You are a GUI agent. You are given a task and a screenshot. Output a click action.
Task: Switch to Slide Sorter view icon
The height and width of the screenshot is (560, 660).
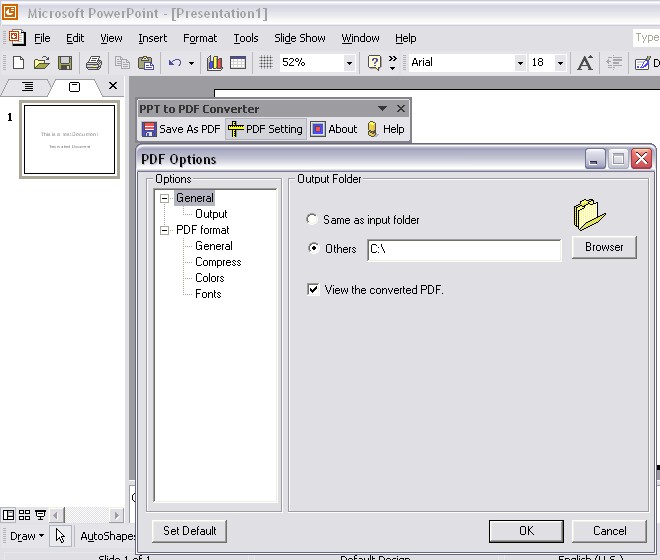pos(24,515)
